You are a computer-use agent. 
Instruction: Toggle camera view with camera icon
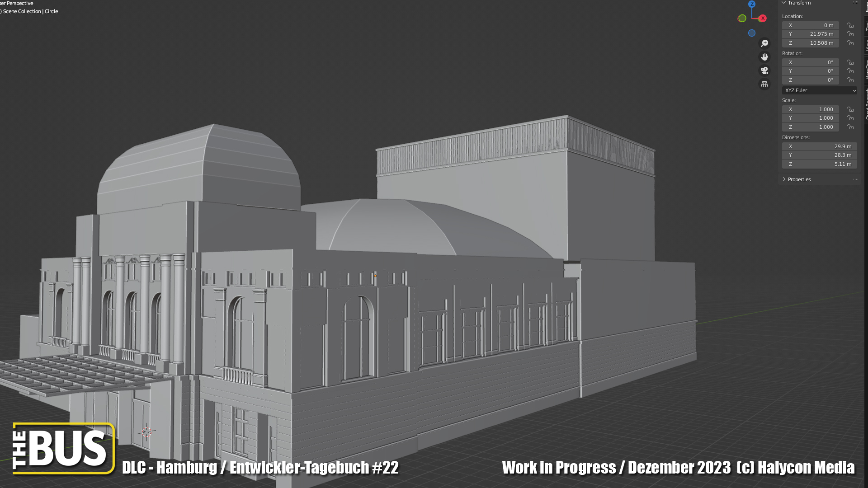764,70
